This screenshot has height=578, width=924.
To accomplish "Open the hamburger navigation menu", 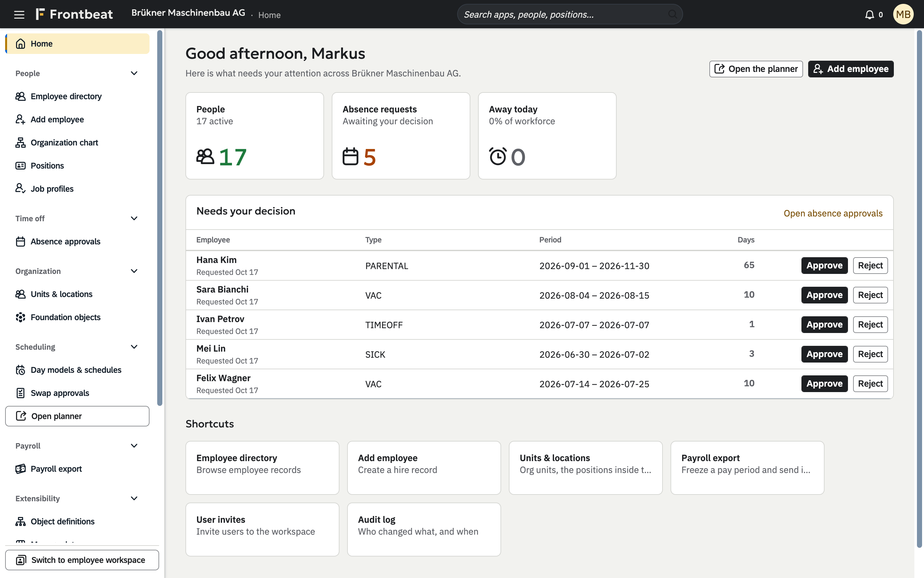I will 19,14.
